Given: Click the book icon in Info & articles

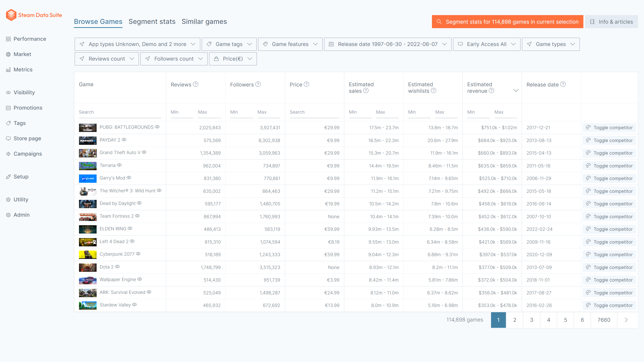Looking at the screenshot, I should pos(592,22).
